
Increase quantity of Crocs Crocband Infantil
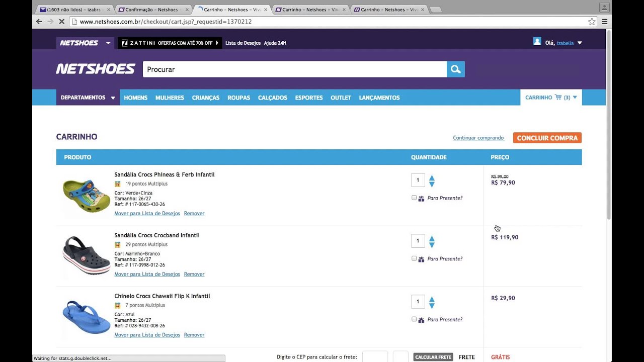click(432, 238)
